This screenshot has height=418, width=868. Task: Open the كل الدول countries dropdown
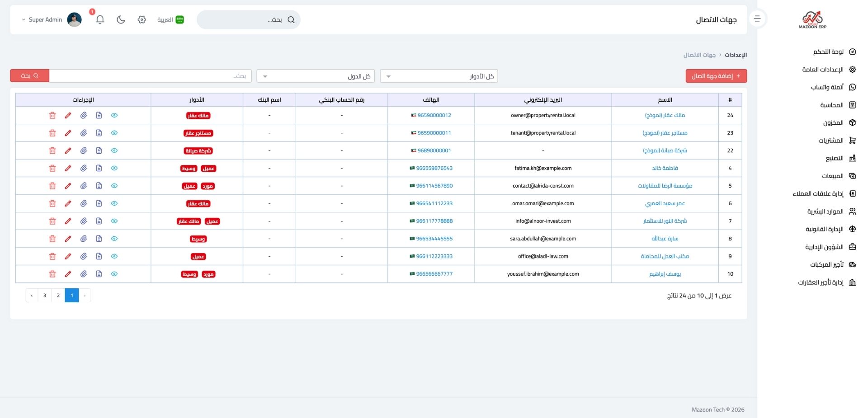coord(315,76)
